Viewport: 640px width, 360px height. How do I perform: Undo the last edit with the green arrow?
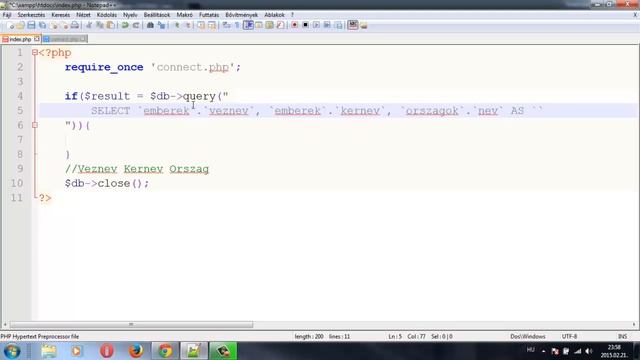(124, 25)
